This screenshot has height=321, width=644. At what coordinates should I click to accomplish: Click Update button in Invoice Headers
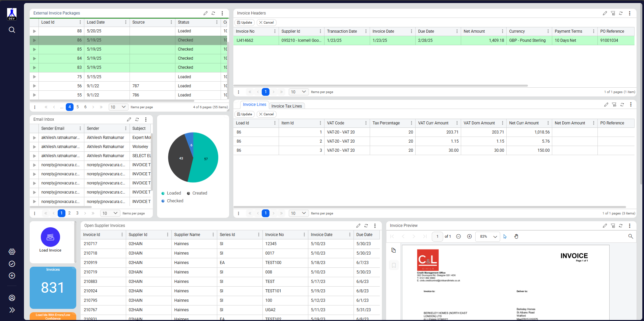click(245, 23)
